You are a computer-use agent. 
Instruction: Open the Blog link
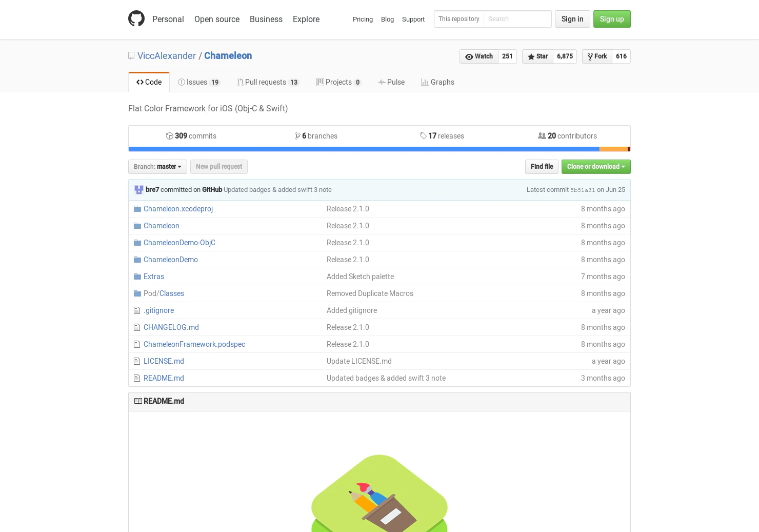(x=387, y=19)
